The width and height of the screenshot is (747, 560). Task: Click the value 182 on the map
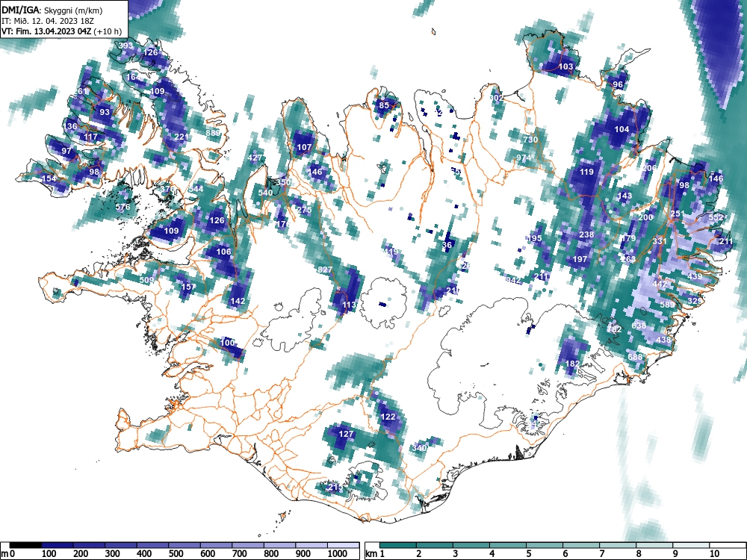[572, 364]
